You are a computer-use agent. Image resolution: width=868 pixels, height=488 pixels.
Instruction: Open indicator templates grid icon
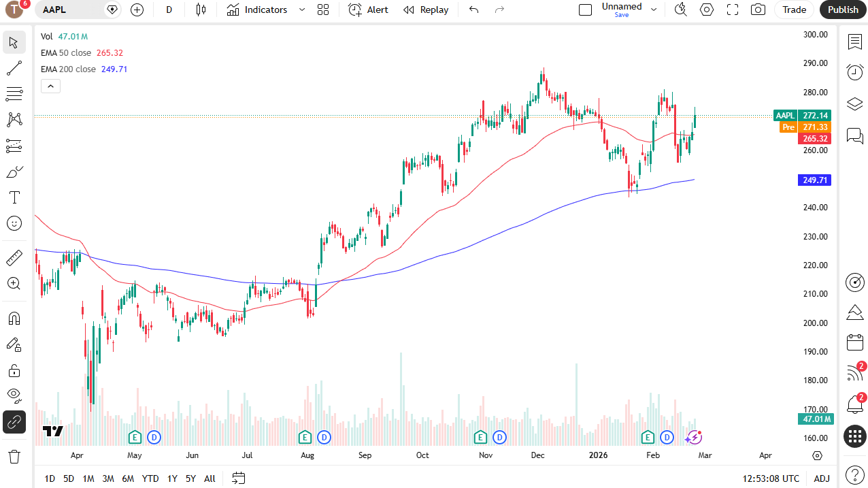pos(323,10)
